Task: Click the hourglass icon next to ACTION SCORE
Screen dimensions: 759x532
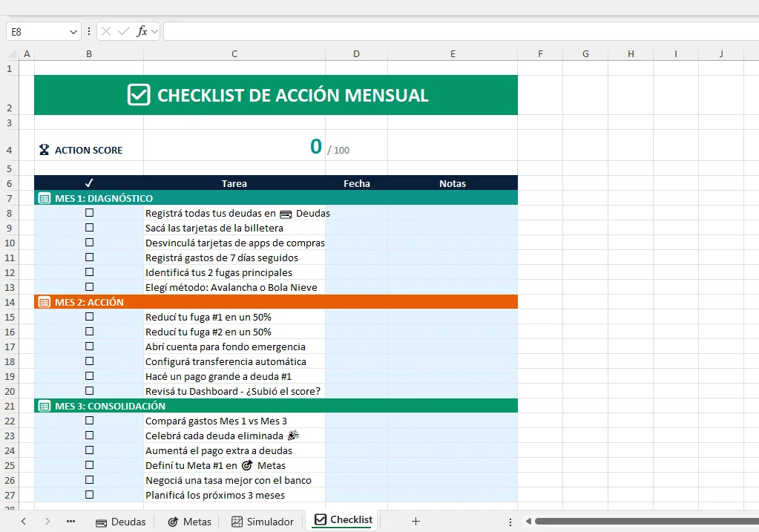Action: tap(45, 149)
